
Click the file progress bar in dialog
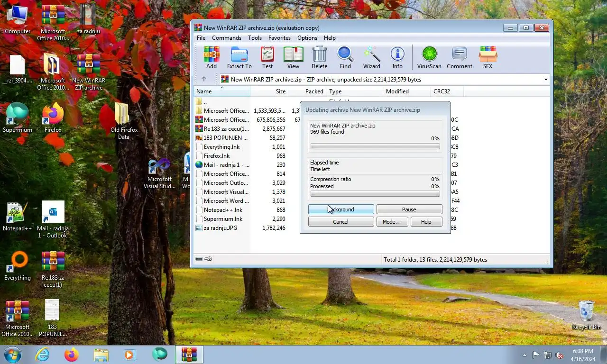point(375,147)
